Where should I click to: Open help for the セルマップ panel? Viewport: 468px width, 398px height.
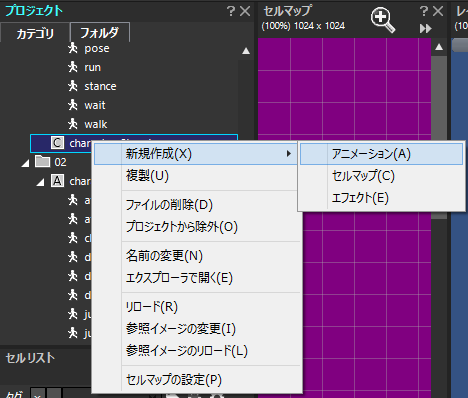pos(424,11)
